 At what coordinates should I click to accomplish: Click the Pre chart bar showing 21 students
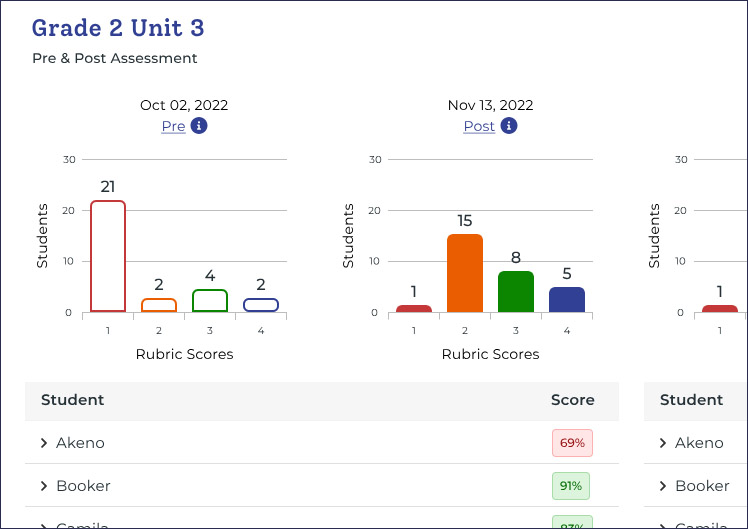coord(108,257)
